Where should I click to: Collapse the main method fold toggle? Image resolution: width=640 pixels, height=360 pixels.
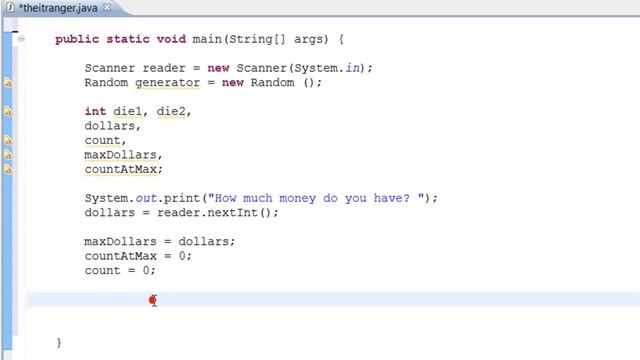[x=21, y=39]
